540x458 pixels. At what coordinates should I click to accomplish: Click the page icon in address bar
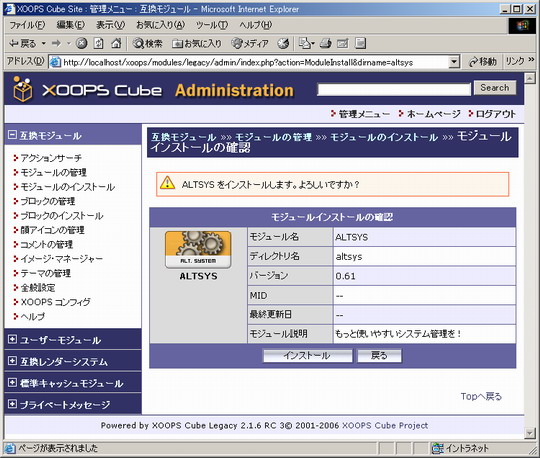click(x=55, y=62)
